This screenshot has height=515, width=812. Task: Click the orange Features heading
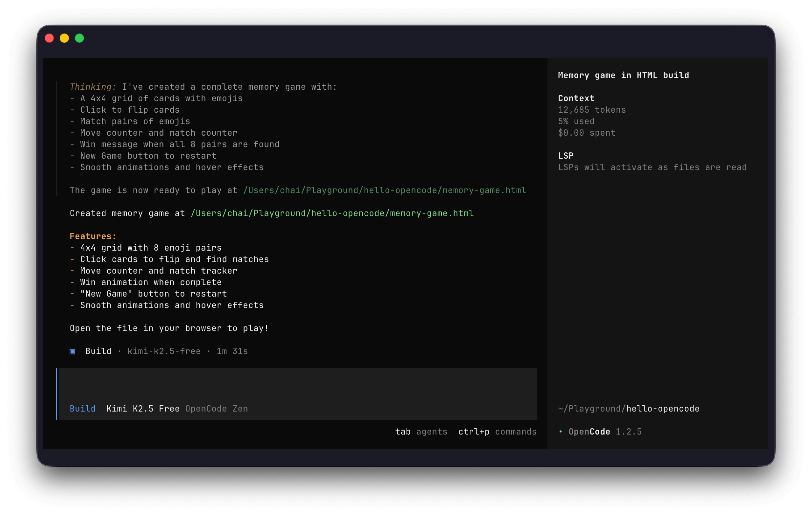(x=93, y=236)
